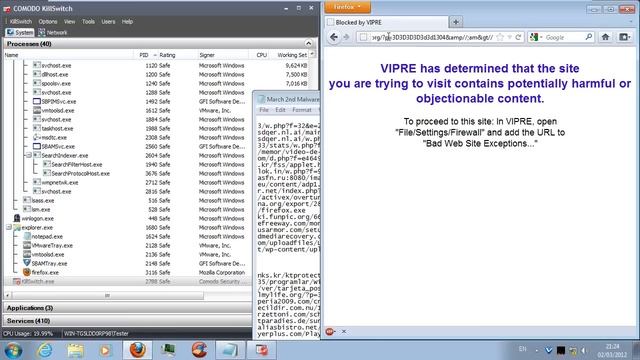Sort processes by PID column
Viewport: 640px width, 360px height.
click(x=144, y=55)
